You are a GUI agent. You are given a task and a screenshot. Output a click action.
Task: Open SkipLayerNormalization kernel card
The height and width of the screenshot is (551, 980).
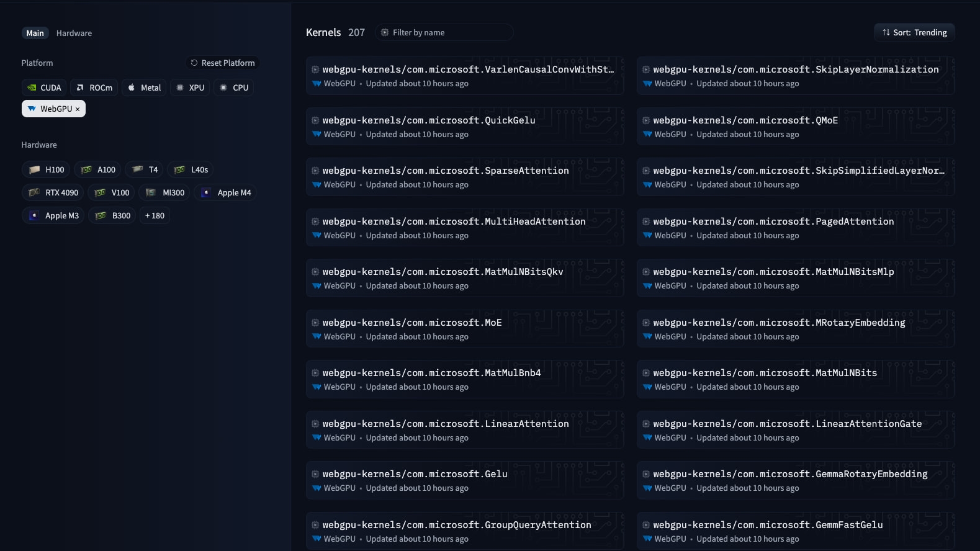point(796,76)
